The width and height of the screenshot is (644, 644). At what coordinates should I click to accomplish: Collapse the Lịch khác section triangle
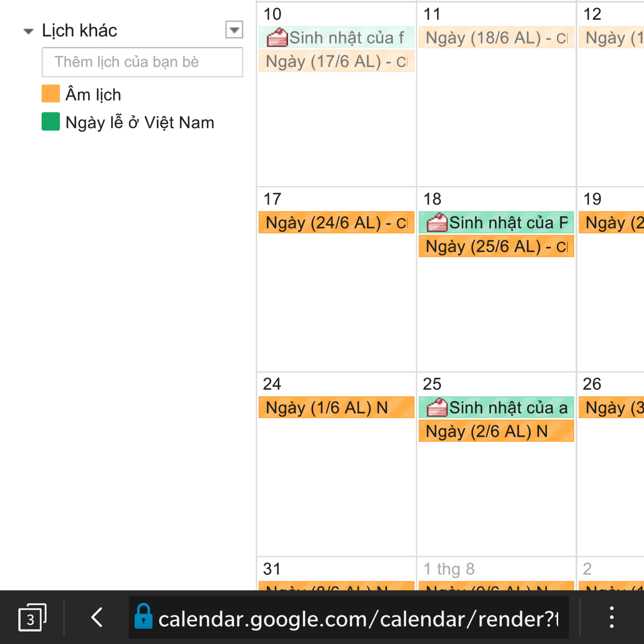(x=28, y=31)
